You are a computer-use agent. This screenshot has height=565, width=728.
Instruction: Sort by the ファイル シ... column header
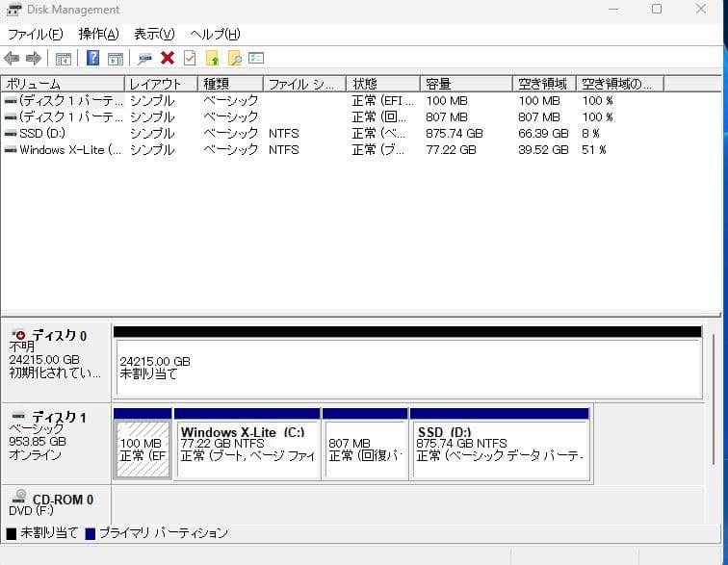(x=304, y=84)
